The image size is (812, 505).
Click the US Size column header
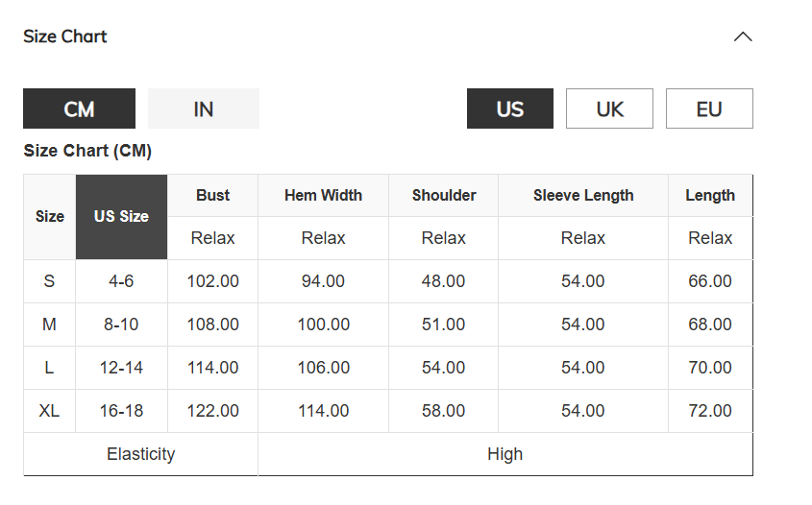pos(122,217)
